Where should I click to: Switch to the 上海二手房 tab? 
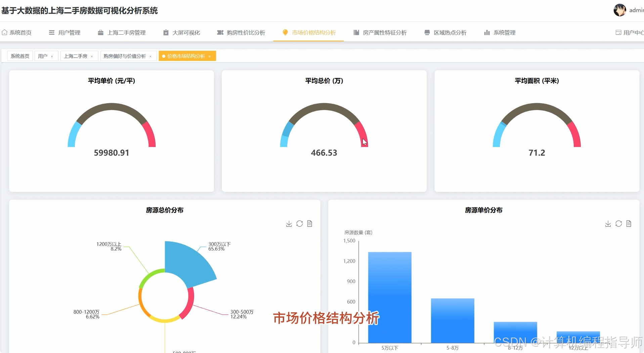(76, 56)
